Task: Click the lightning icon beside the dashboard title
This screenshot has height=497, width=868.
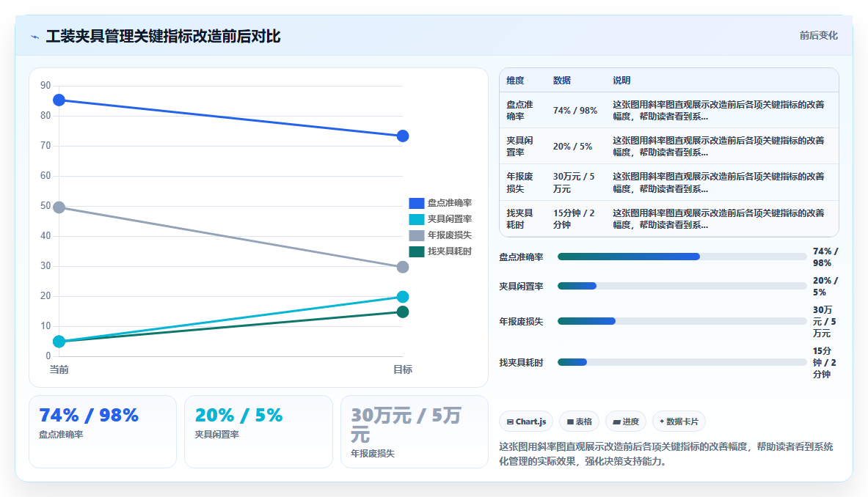Action: (x=35, y=37)
